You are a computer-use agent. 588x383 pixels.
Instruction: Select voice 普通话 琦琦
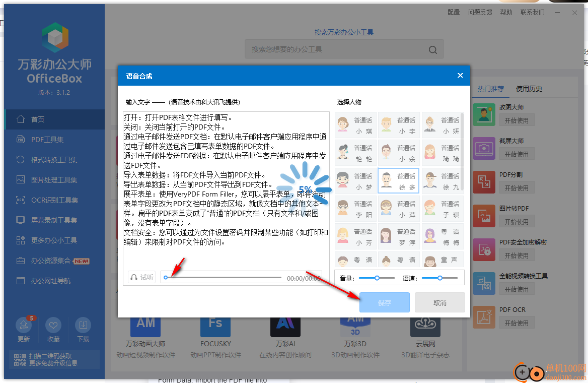442,153
